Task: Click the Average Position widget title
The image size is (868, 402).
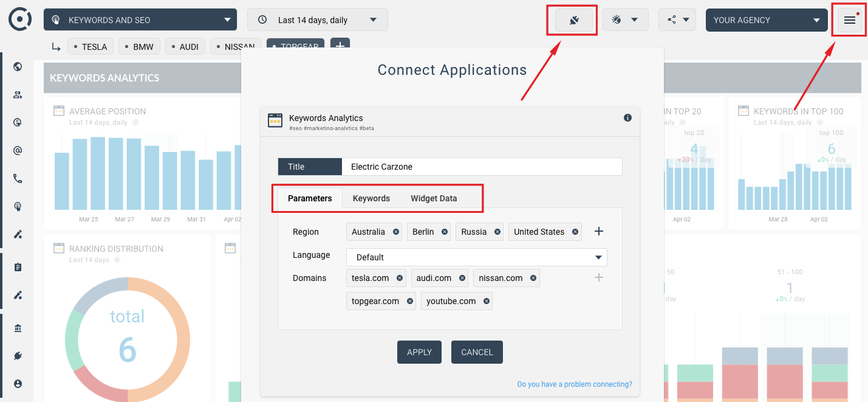Action: click(x=108, y=111)
